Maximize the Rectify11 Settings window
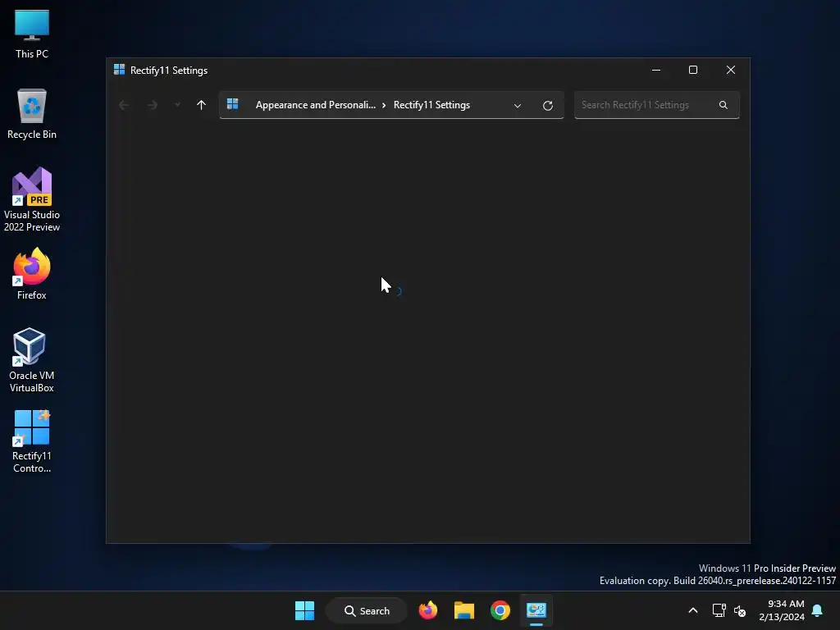This screenshot has height=630, width=840. pos(692,71)
